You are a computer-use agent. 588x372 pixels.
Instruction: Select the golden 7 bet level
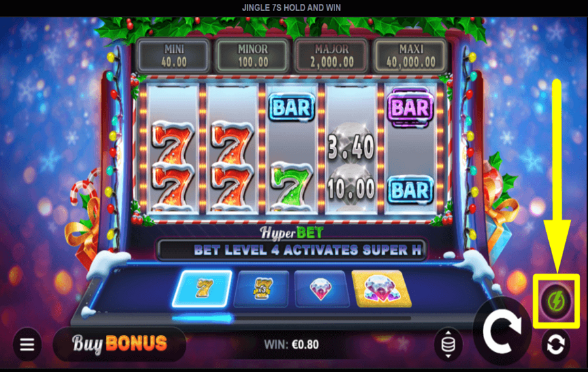203,289
